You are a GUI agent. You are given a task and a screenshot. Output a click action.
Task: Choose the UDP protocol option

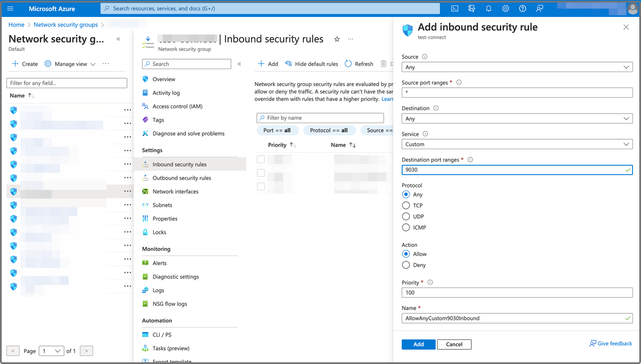406,216
